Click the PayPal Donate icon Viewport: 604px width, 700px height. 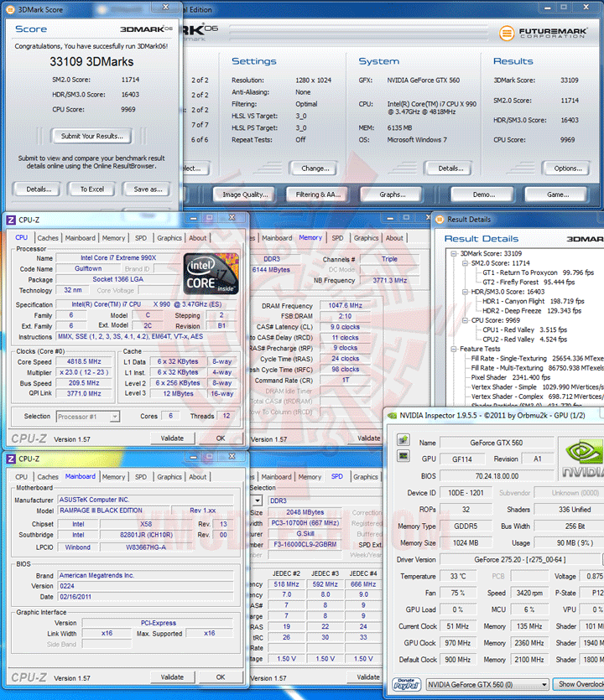[x=407, y=684]
